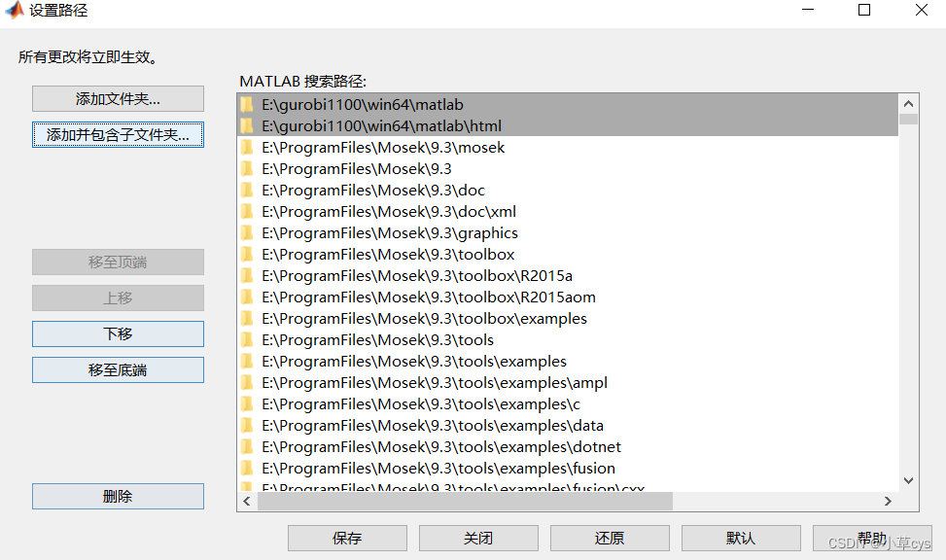Screen dimensions: 946x560
Task: Click the folder icon beside E:\gurobi1100\win64\matlab
Action: pyautogui.click(x=246, y=104)
